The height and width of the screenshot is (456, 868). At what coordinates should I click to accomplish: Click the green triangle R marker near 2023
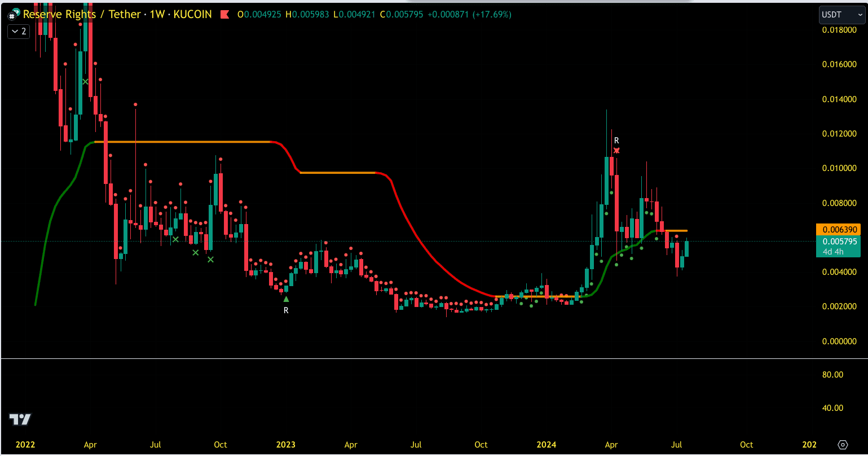click(286, 299)
